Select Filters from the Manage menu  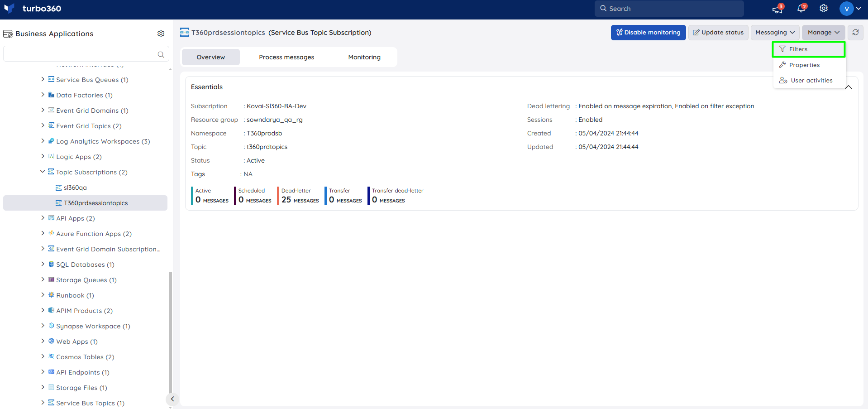[x=809, y=49]
